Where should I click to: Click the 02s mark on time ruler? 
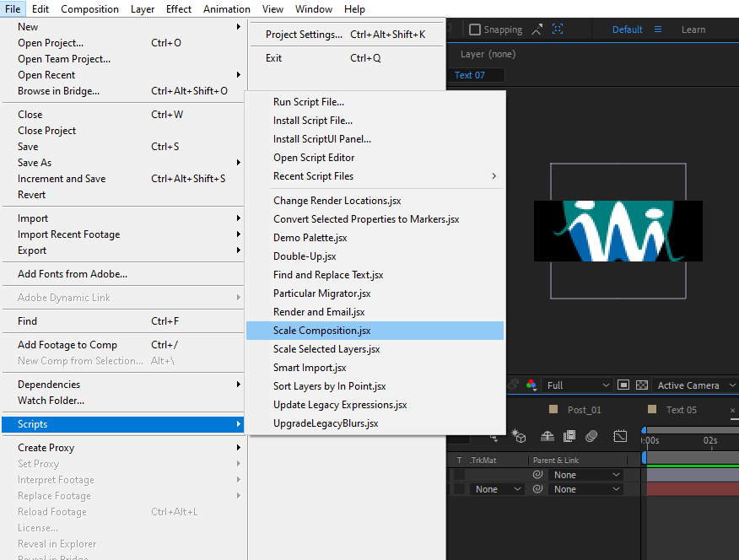click(710, 440)
